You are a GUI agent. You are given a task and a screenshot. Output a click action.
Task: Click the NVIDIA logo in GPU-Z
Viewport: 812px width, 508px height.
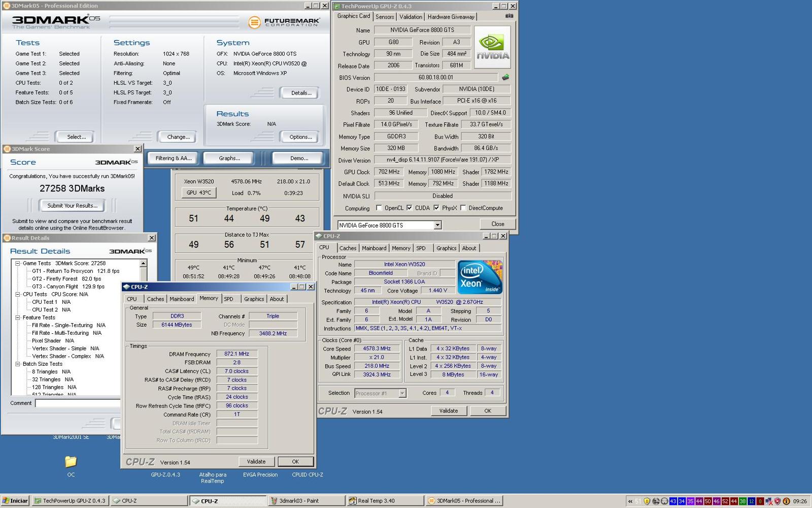point(492,47)
